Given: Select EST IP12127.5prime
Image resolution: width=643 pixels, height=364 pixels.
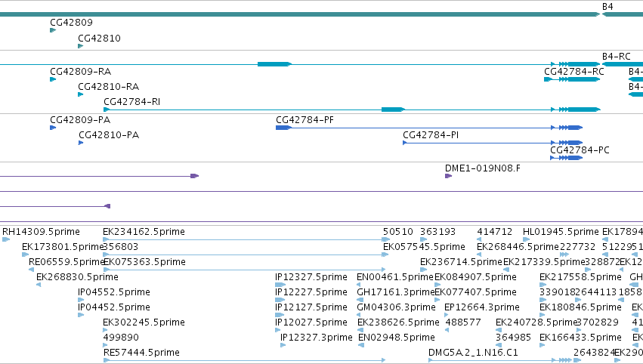Looking at the screenshot, I should [311, 308].
